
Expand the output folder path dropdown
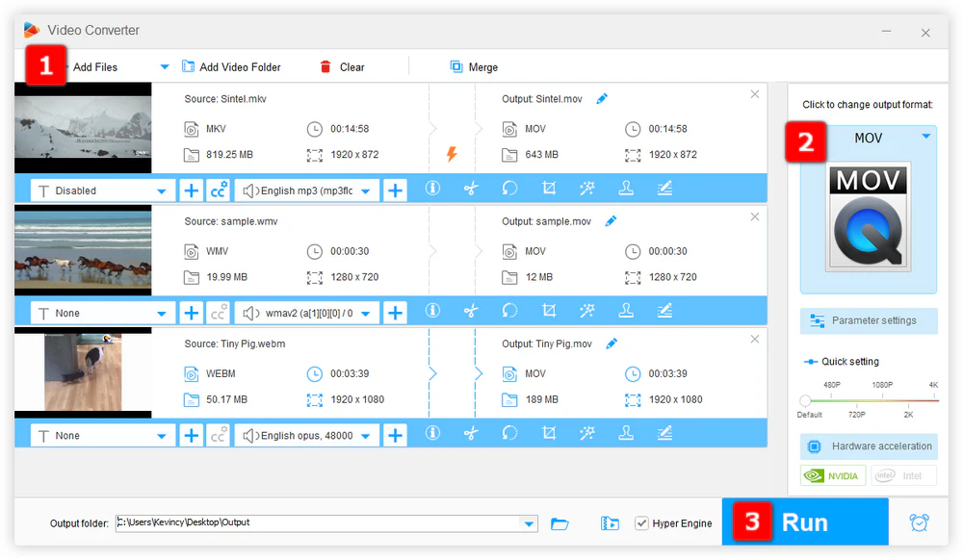(x=529, y=523)
